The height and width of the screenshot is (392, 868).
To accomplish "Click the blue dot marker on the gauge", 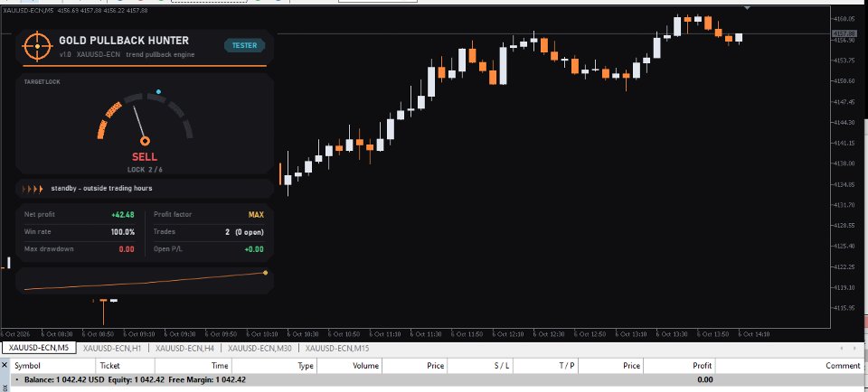I will pos(159,92).
